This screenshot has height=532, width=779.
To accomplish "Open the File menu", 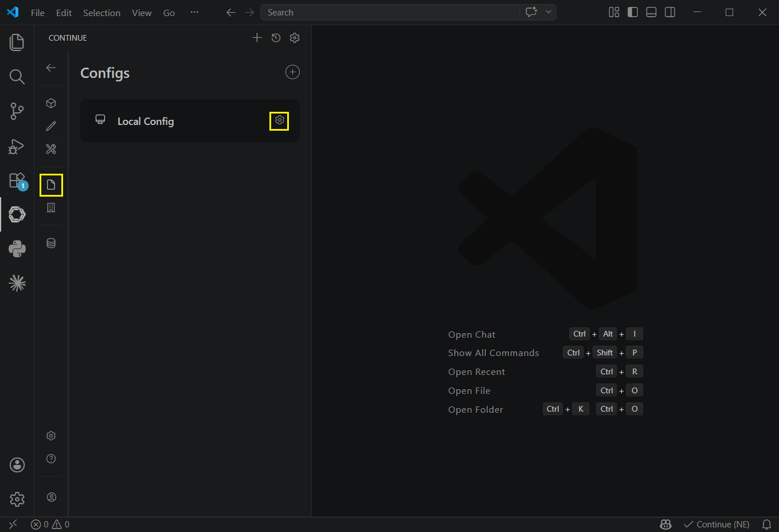I will pyautogui.click(x=38, y=13).
